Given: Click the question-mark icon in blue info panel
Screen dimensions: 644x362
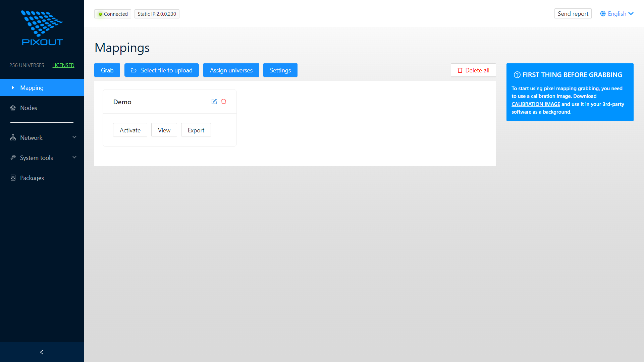Looking at the screenshot, I should (517, 75).
